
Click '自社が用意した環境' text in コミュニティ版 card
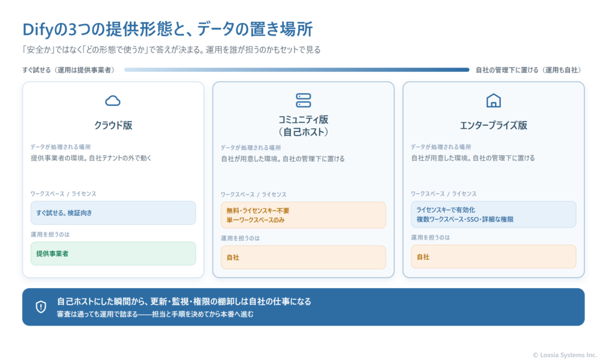click(x=283, y=159)
